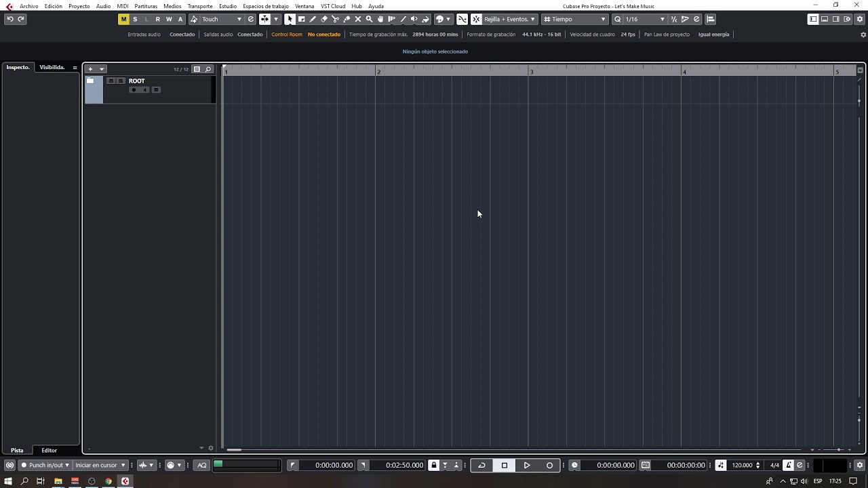Viewport: 868px width, 488px height.
Task: Click bar 3 on the timeline ruler
Action: (x=531, y=71)
